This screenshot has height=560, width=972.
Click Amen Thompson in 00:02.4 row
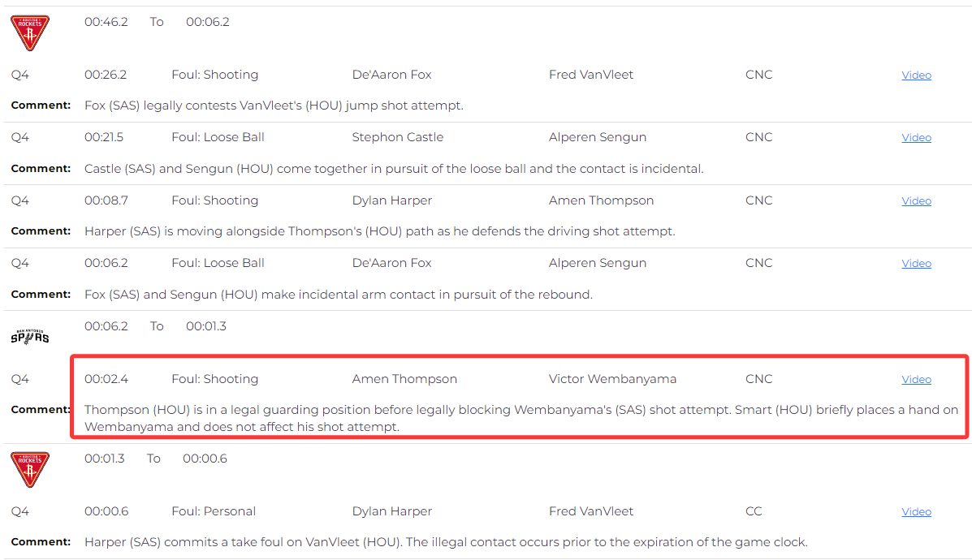[x=404, y=378]
